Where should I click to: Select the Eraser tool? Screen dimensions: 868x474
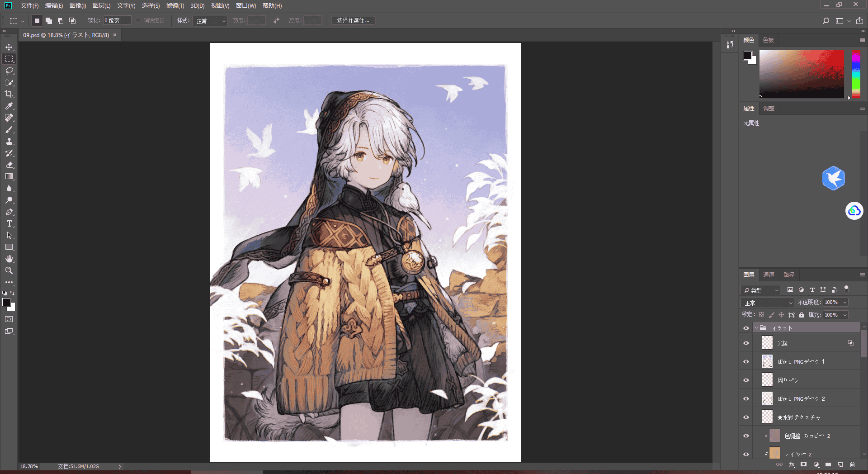pos(9,165)
